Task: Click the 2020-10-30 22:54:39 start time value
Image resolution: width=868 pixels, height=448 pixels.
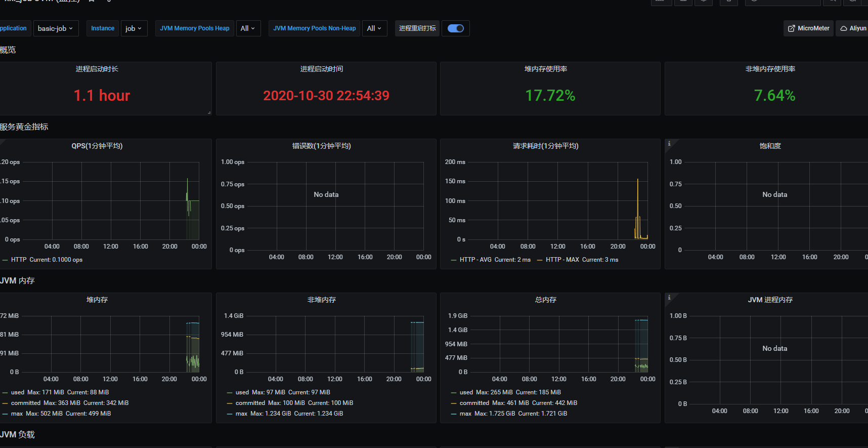Action: (x=326, y=96)
